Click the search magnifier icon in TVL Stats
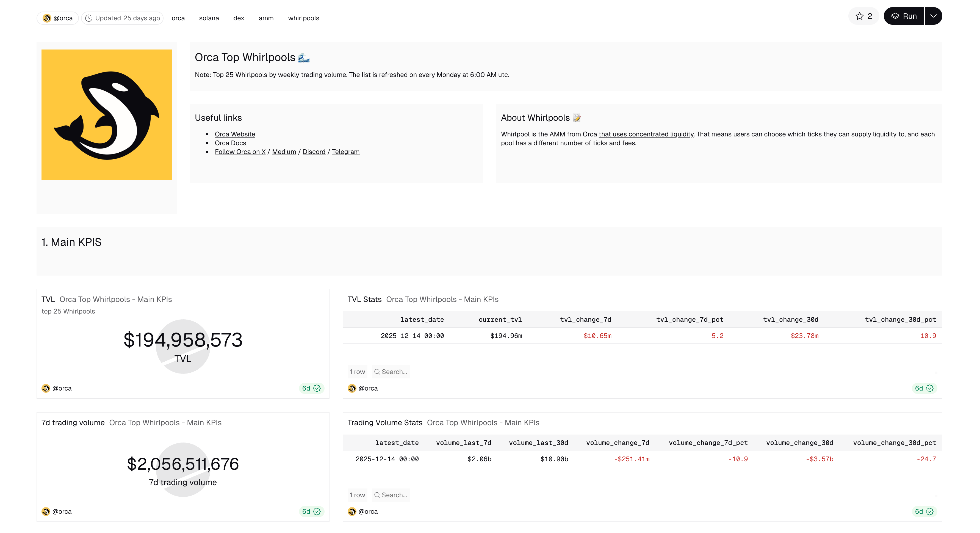Screen dimensions: 980x533 [377, 372]
